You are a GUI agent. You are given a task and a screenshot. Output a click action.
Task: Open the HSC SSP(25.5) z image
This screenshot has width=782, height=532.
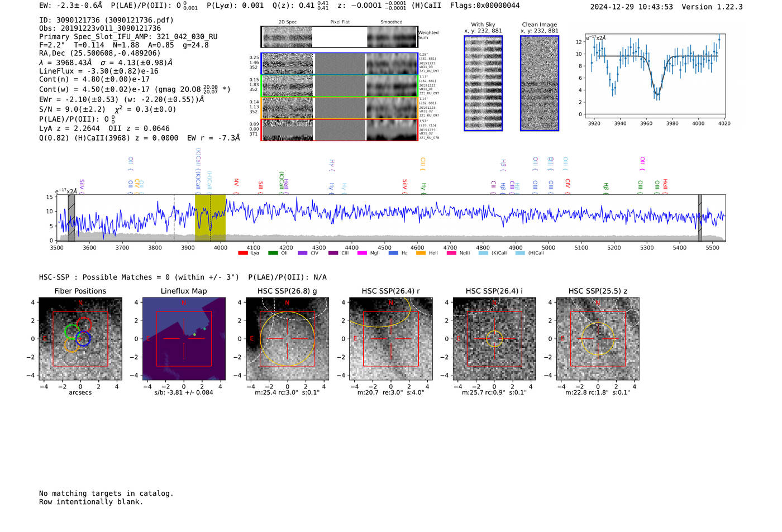click(598, 338)
